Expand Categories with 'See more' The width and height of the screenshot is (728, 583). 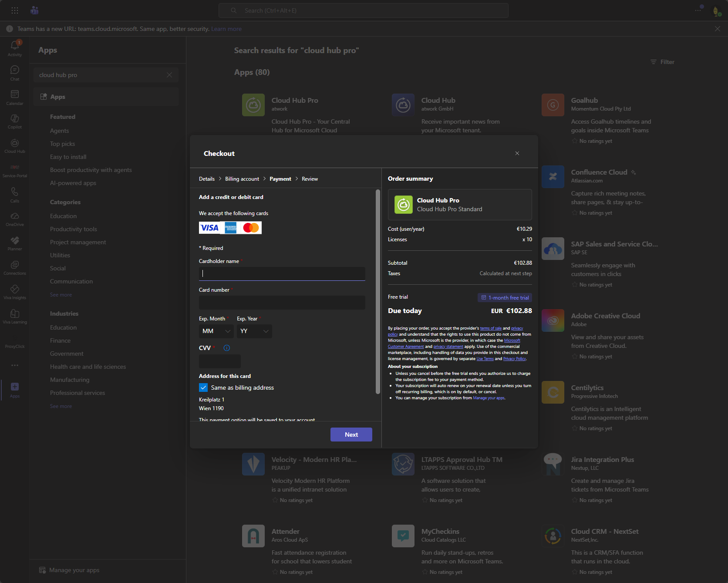(x=61, y=295)
